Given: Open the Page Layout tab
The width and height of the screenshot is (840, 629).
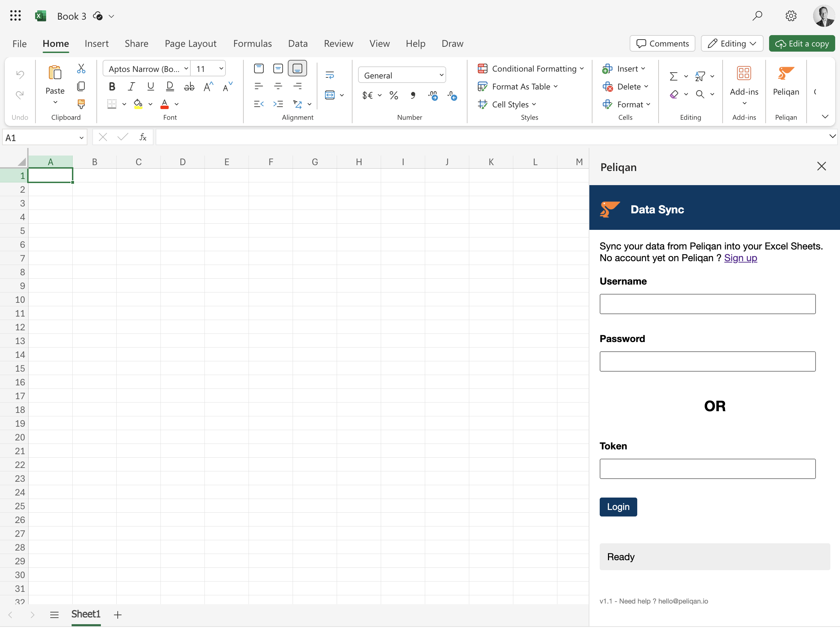Looking at the screenshot, I should point(190,44).
